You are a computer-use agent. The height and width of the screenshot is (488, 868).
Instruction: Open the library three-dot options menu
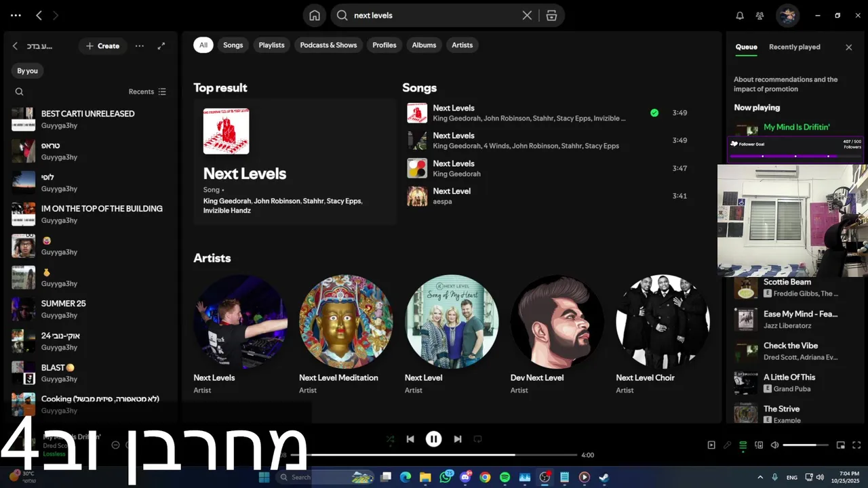[x=140, y=46]
